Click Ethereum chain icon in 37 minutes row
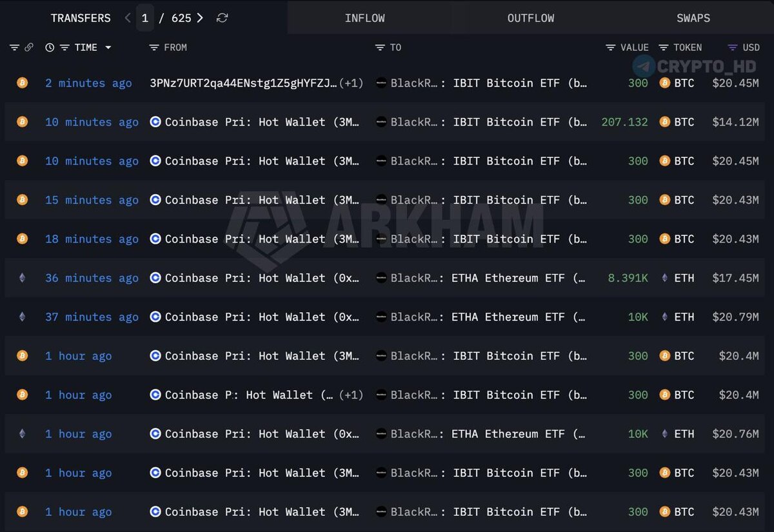The image size is (774, 532). pos(22,317)
